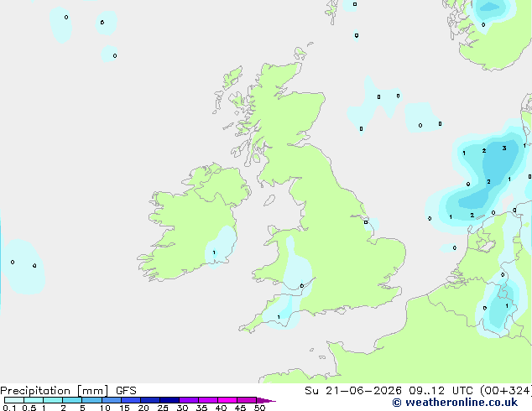Viewport: 532px width, 411px height.
Task: Pick the legend swatch between 10 and 15
Action: point(112,400)
